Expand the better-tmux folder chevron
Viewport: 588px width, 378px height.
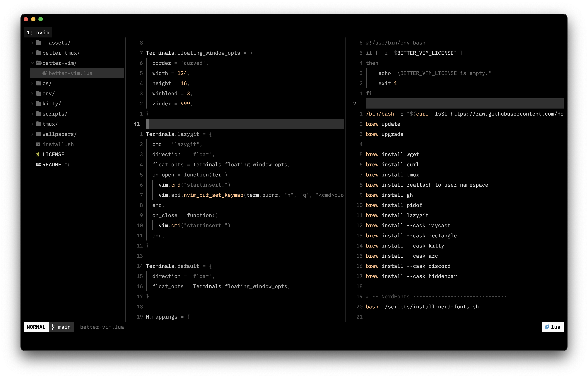coord(32,53)
